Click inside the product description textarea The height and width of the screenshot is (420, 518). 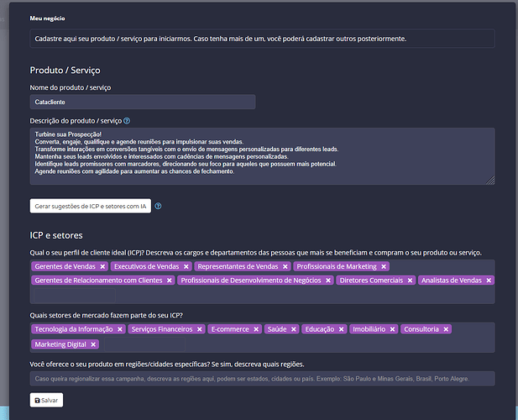[262, 155]
